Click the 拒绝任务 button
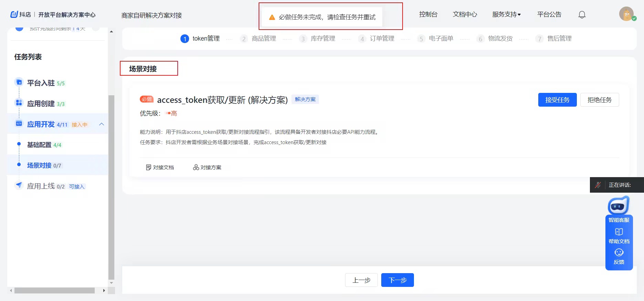Screen dimensions: 644x301 (x=600, y=100)
